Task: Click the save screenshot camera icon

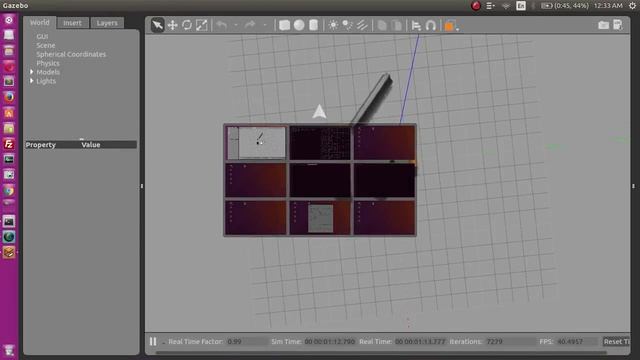Action: (603, 25)
